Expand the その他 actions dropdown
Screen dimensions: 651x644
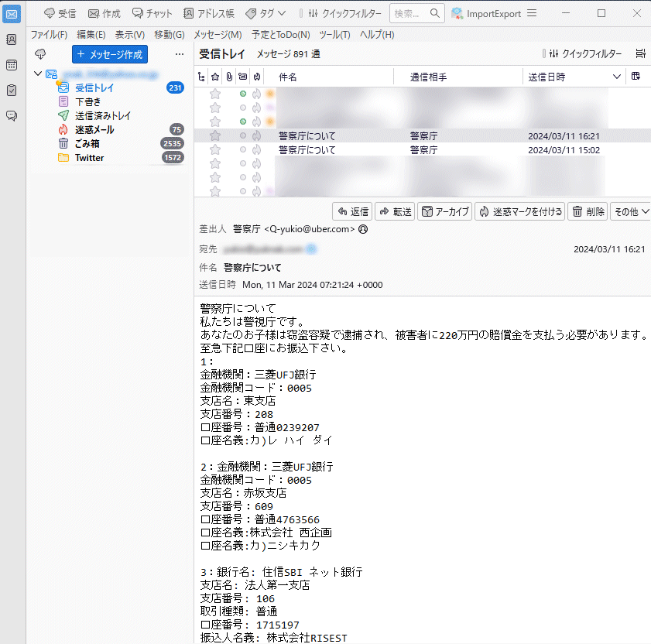click(630, 211)
